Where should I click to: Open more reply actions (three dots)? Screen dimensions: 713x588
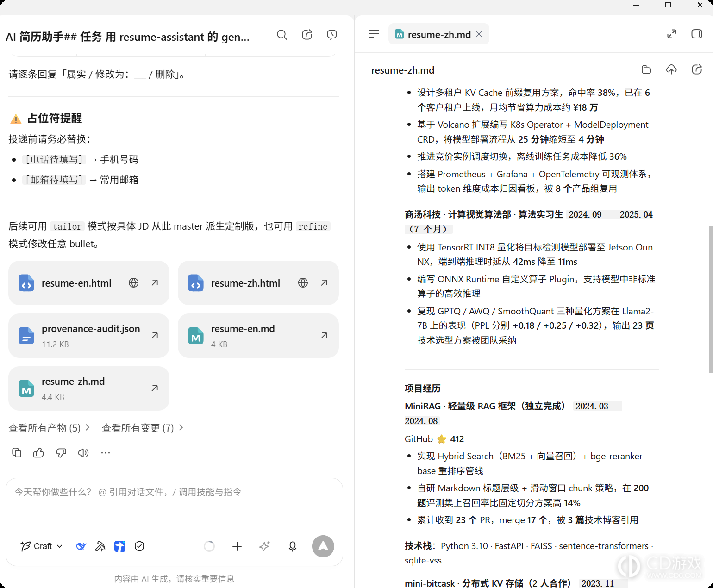[106, 453]
